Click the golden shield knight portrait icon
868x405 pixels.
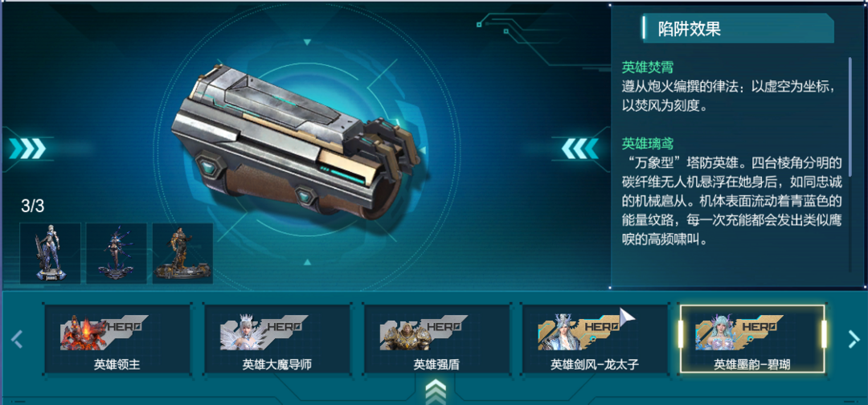[403, 334]
